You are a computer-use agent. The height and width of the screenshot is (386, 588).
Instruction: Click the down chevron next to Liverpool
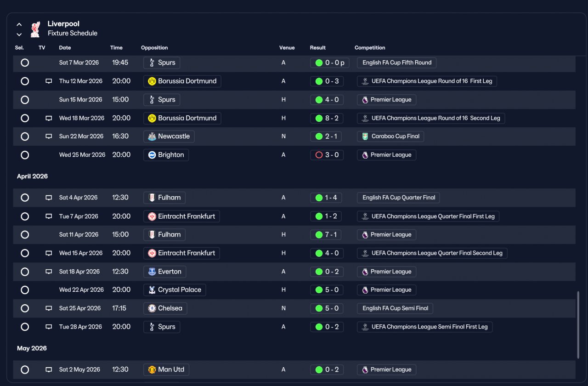[x=19, y=34]
